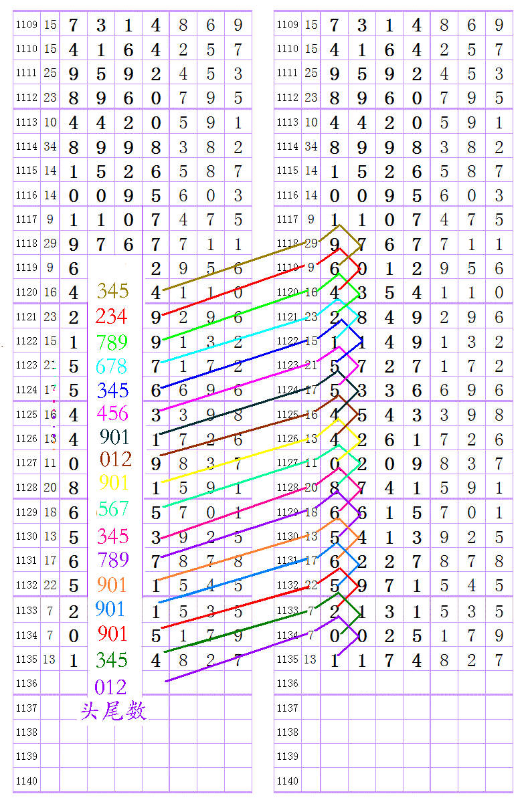Click the olive 345 label at top
The width and height of the screenshot is (532, 812).
[112, 291]
